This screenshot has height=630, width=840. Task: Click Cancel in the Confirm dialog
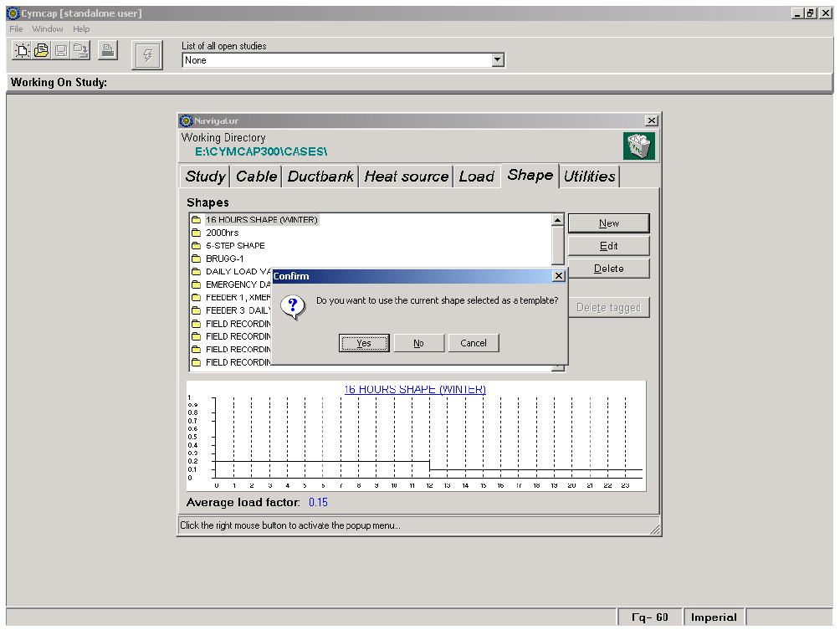474,343
